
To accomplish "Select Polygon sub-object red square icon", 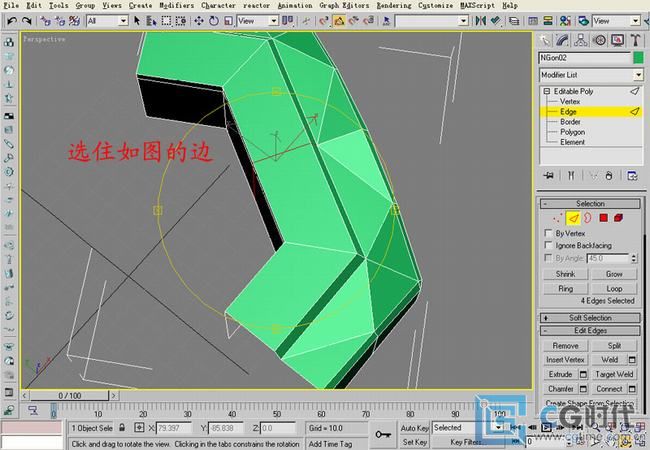I will coord(604,218).
